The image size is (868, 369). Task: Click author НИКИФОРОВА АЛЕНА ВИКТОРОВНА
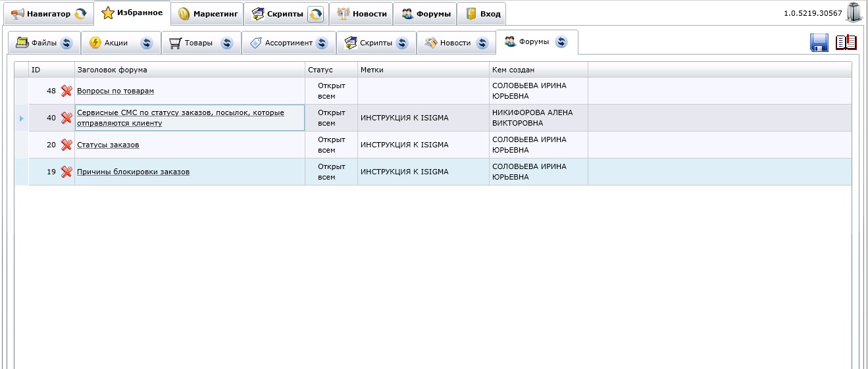(x=532, y=118)
